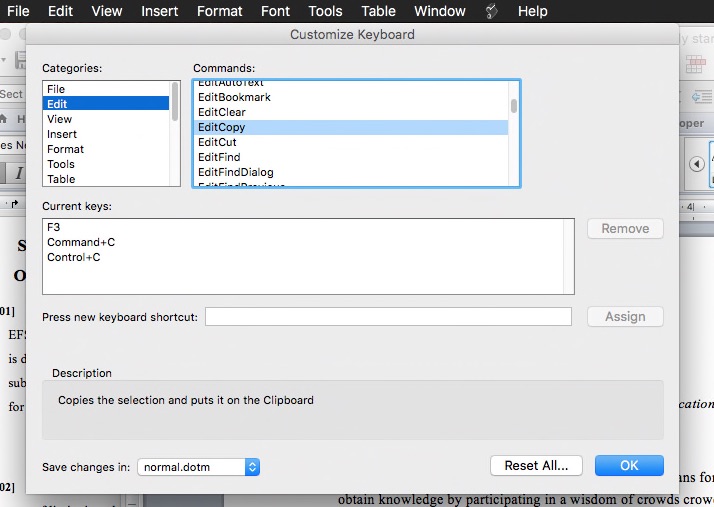714x507 pixels.
Task: Select Command+C in Current keys
Action: click(x=303, y=242)
